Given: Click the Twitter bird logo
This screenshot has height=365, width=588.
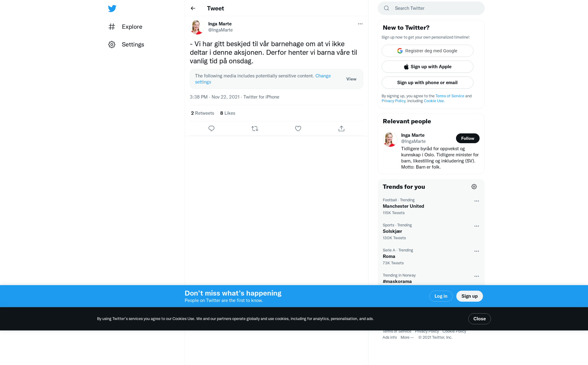Looking at the screenshot, I should (112, 8).
